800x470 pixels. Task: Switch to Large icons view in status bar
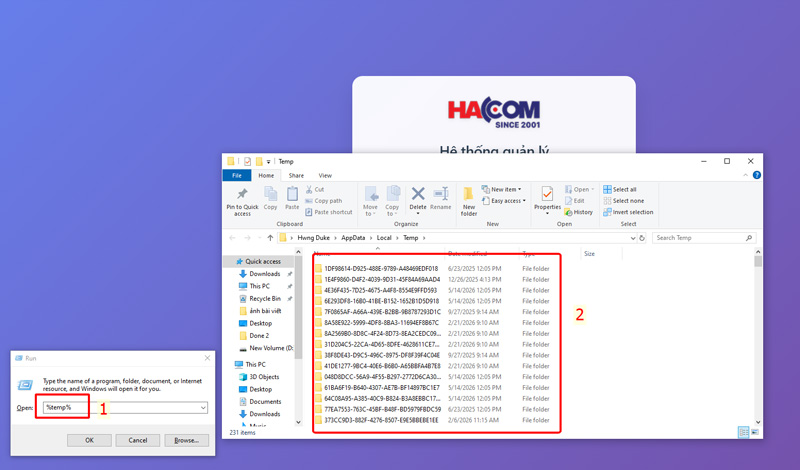pos(755,432)
